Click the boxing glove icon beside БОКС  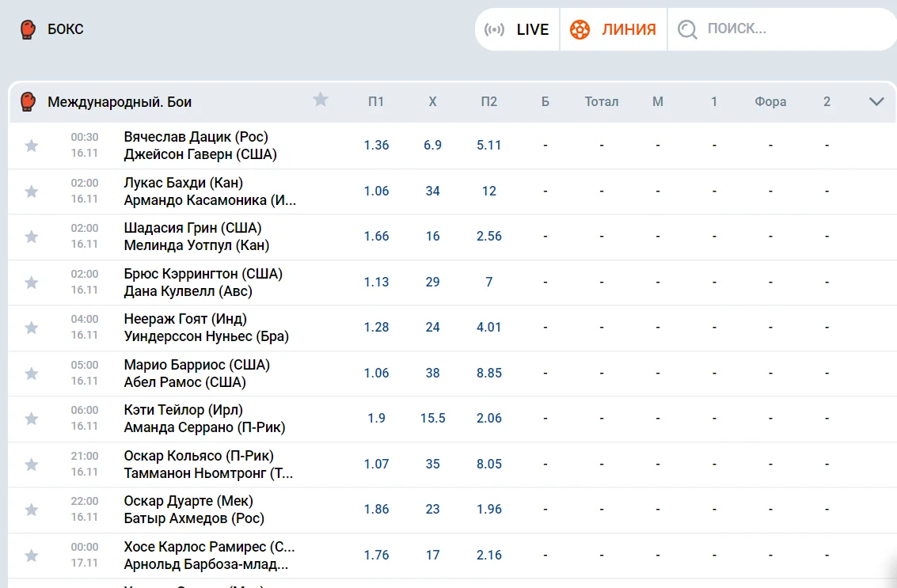tap(28, 29)
